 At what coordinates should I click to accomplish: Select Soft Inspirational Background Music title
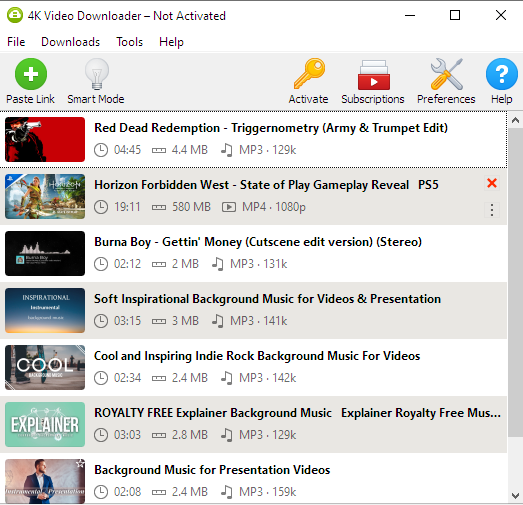click(x=267, y=299)
